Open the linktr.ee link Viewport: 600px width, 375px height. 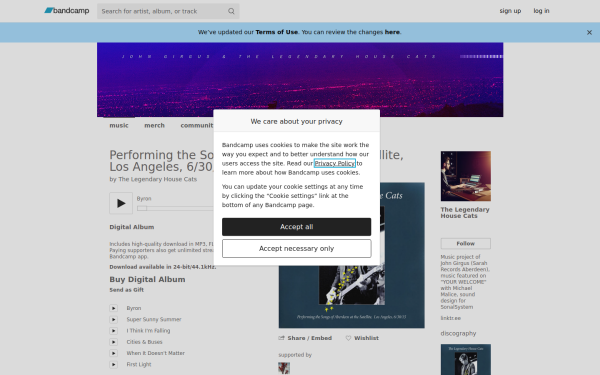(450, 318)
